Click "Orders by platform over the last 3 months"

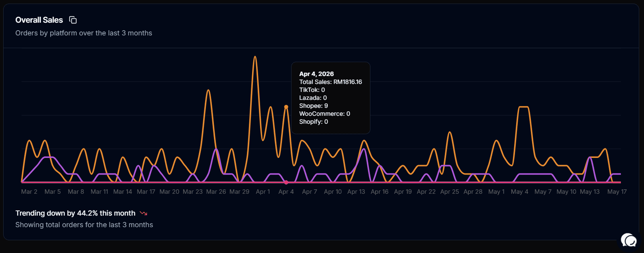(84, 33)
